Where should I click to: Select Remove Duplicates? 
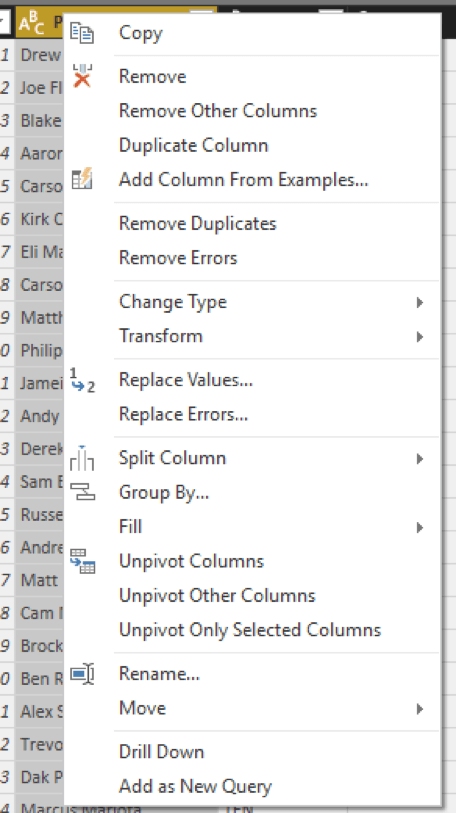(x=198, y=223)
